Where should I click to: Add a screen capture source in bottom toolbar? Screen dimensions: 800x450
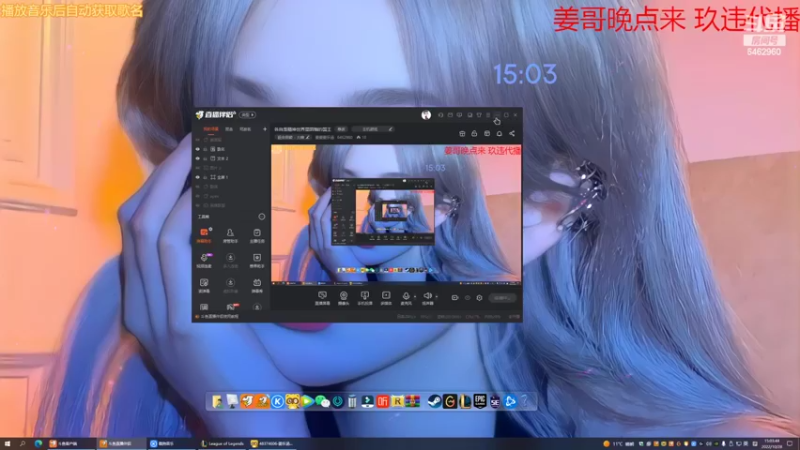(x=322, y=298)
